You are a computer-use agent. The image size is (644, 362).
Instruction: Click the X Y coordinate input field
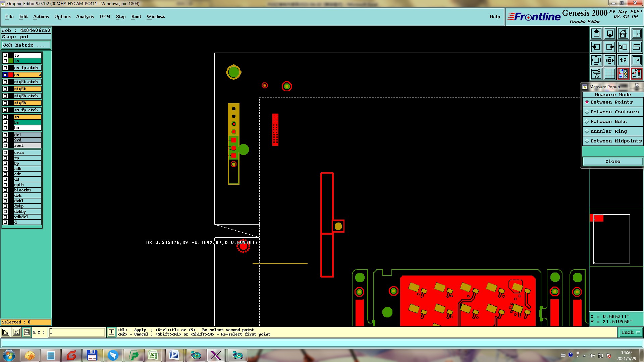click(x=77, y=332)
